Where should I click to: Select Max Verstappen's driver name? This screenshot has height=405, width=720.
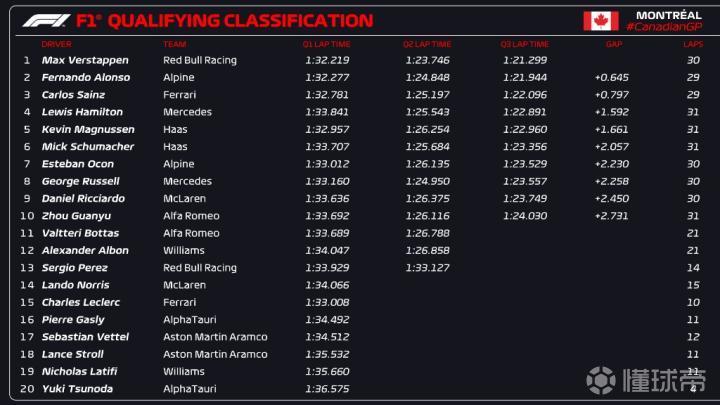point(85,60)
